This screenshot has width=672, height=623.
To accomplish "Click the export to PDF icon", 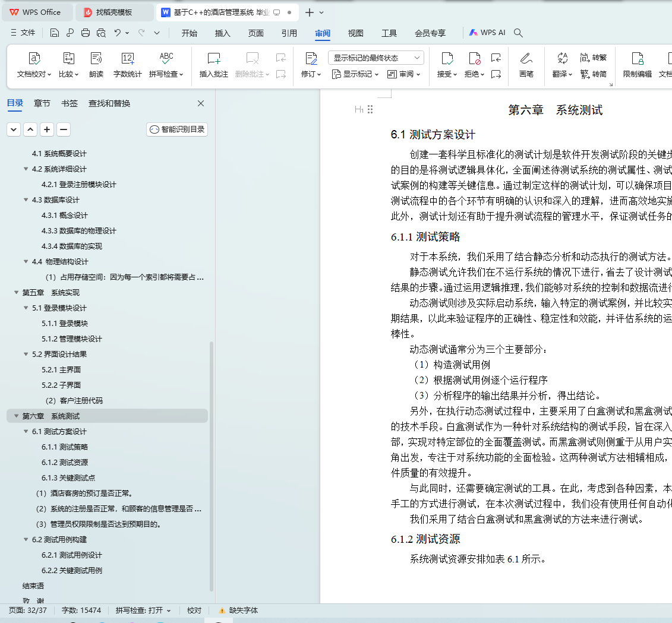I will point(70,33).
